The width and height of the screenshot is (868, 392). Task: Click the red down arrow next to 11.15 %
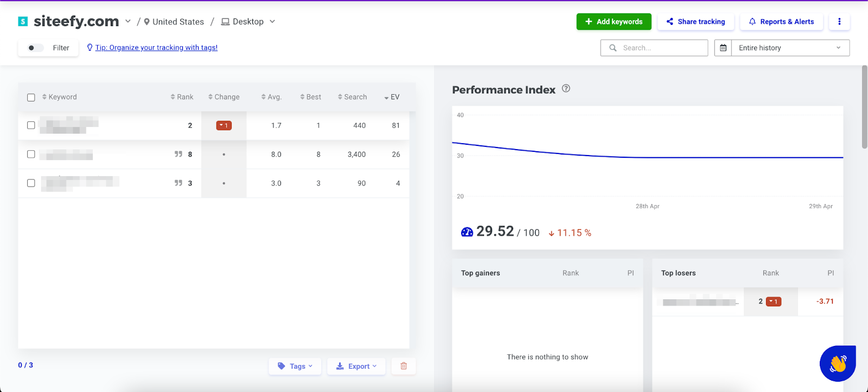tap(551, 233)
